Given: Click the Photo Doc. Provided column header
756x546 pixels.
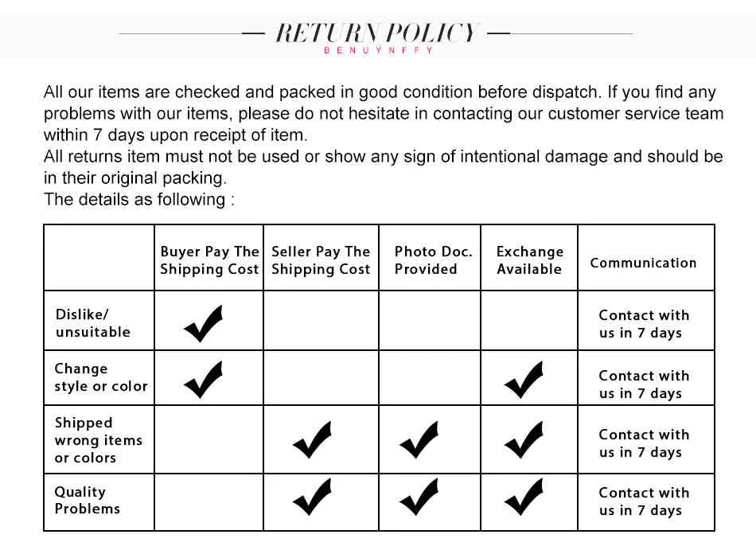Looking at the screenshot, I should tap(433, 260).
